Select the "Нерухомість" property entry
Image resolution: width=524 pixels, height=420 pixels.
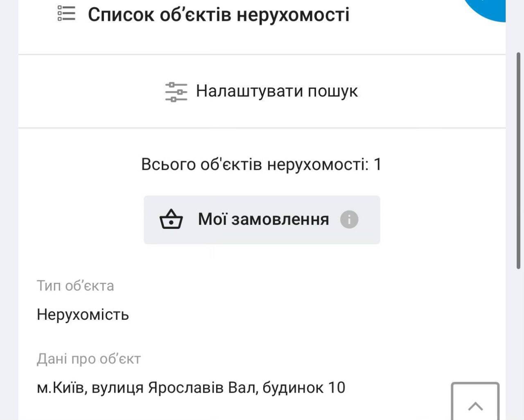click(83, 315)
